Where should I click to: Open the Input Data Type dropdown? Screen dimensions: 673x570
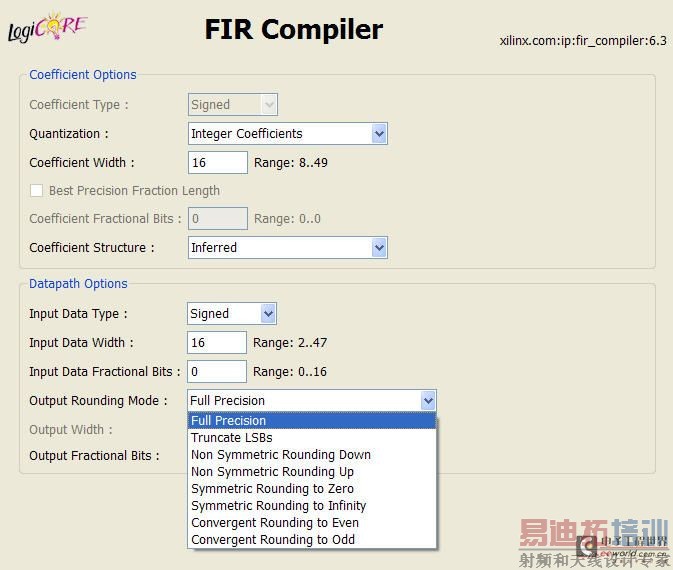232,314
